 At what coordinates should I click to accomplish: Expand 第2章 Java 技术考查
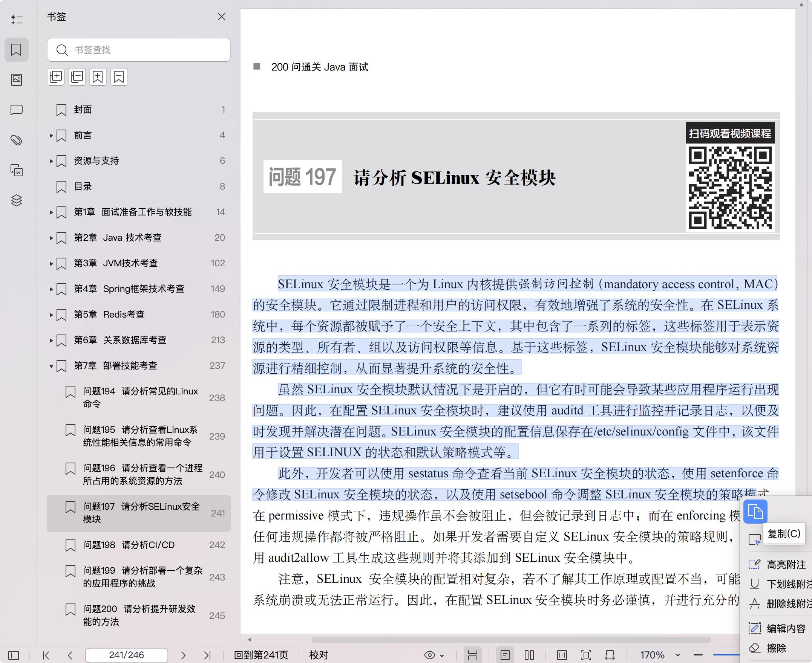coord(51,238)
